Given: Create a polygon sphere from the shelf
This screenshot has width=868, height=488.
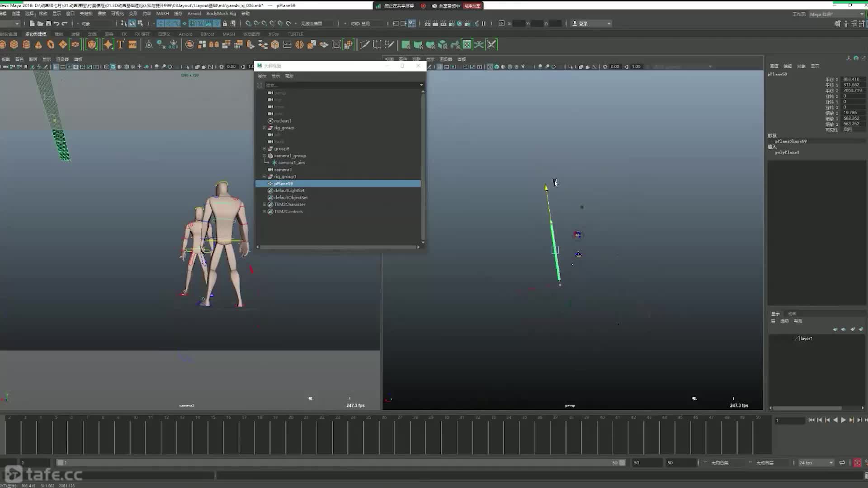Looking at the screenshot, I should [x=2, y=44].
